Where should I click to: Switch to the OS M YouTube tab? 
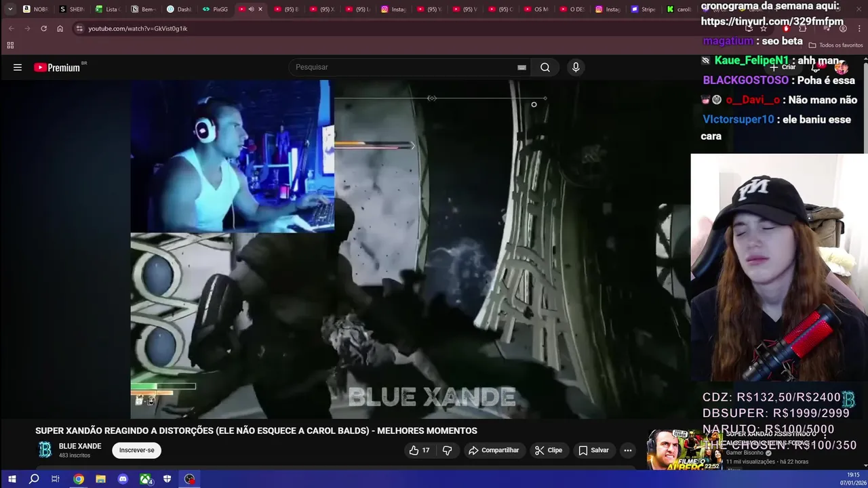click(x=536, y=9)
